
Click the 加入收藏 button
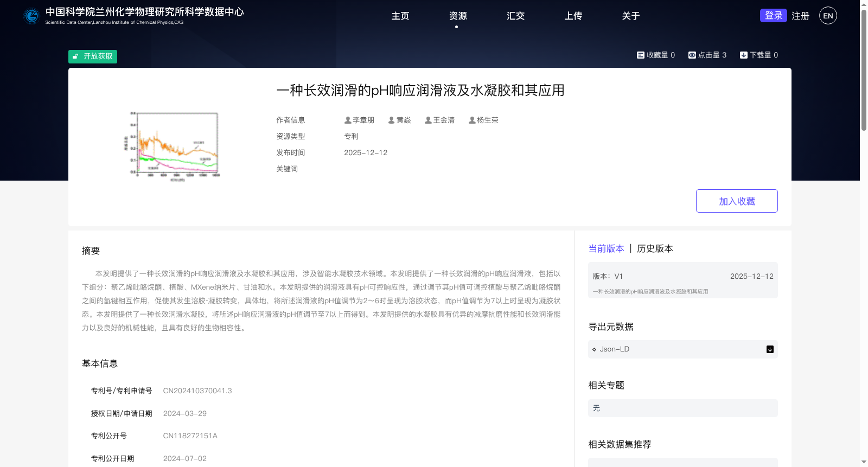737,201
